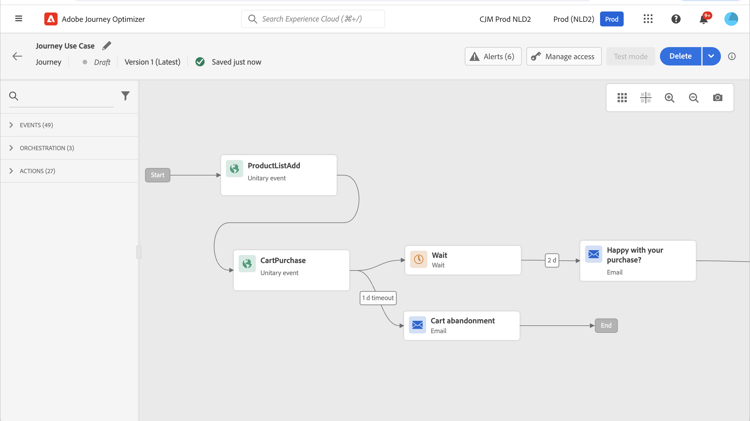Zoom in on the journey canvas

(670, 98)
